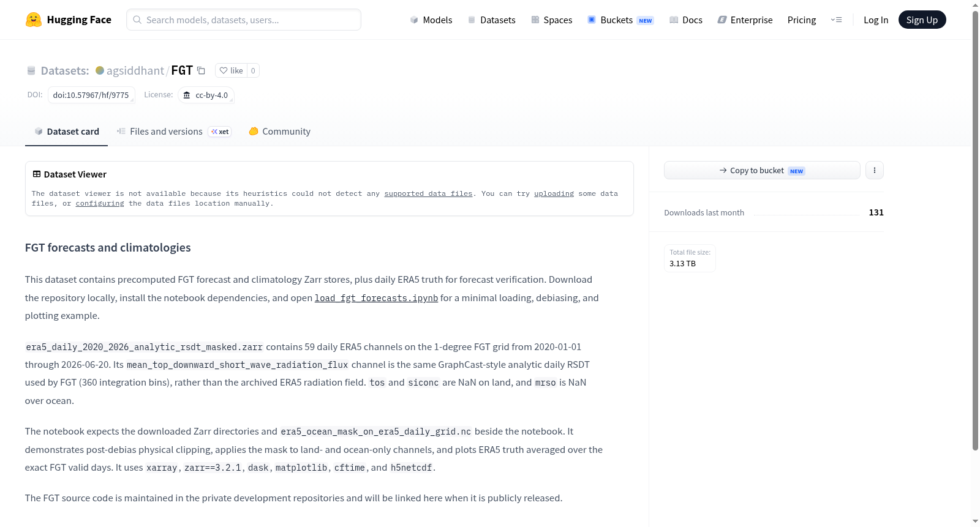The width and height of the screenshot is (980, 527).
Task: Click the cftime code text
Action: tap(350, 468)
